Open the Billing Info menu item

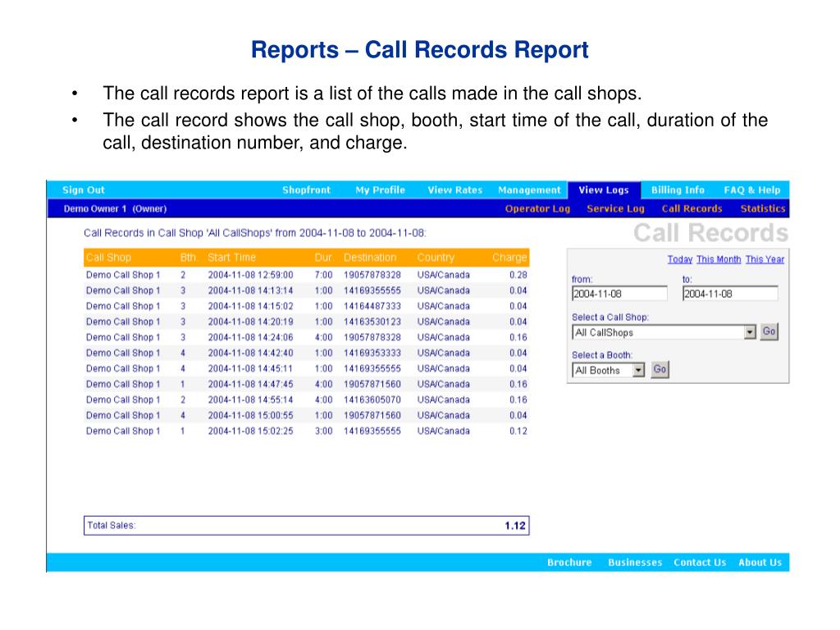[x=678, y=189]
